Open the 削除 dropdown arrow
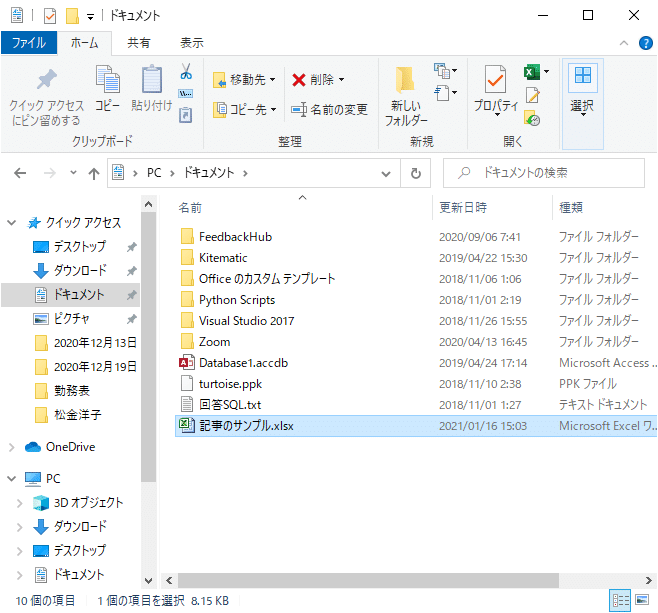Image resolution: width=658 pixels, height=613 pixels. coord(341,79)
